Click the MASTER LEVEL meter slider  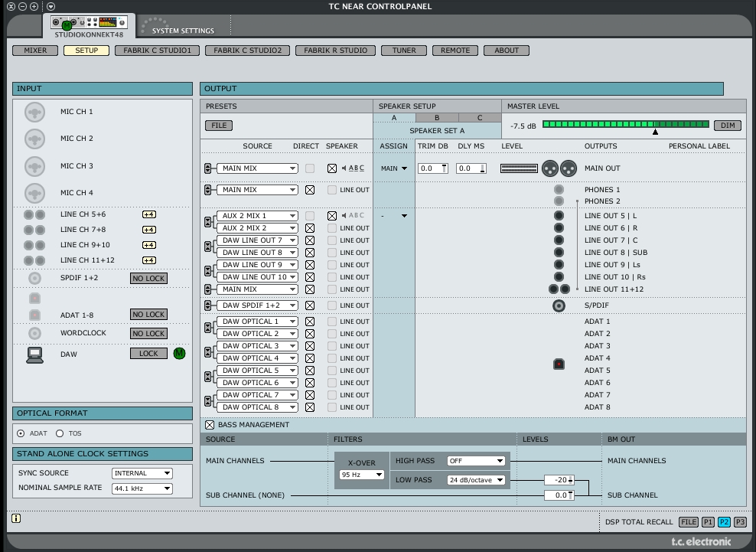(x=626, y=125)
